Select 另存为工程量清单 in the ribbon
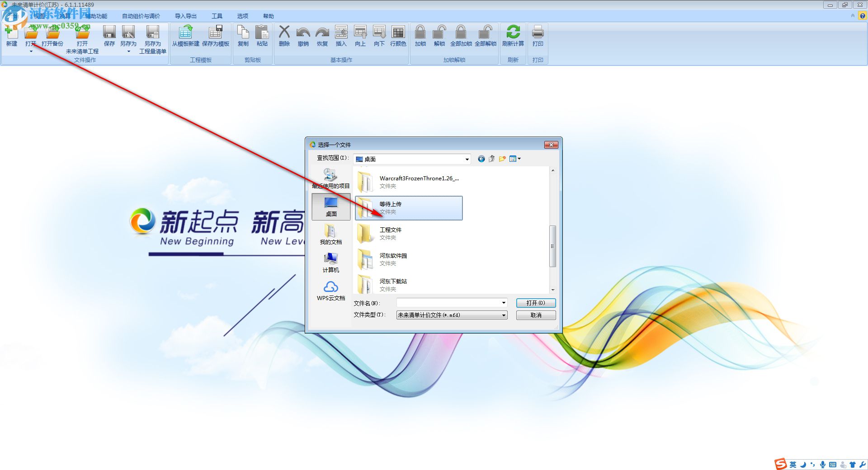This screenshot has width=868, height=470. (153, 39)
